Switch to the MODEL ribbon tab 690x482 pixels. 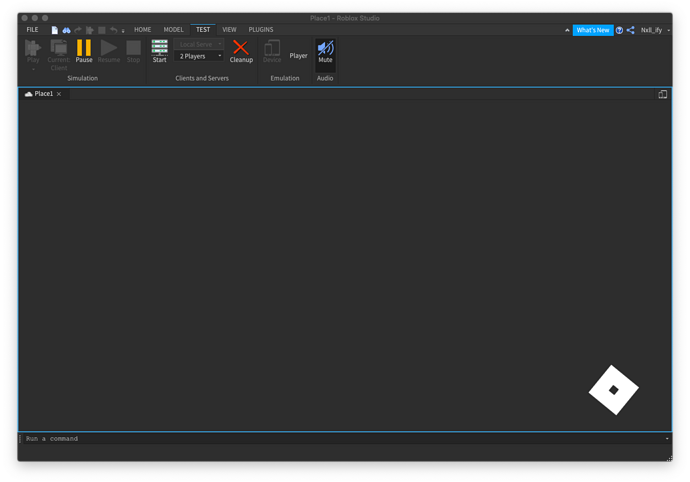click(x=173, y=29)
